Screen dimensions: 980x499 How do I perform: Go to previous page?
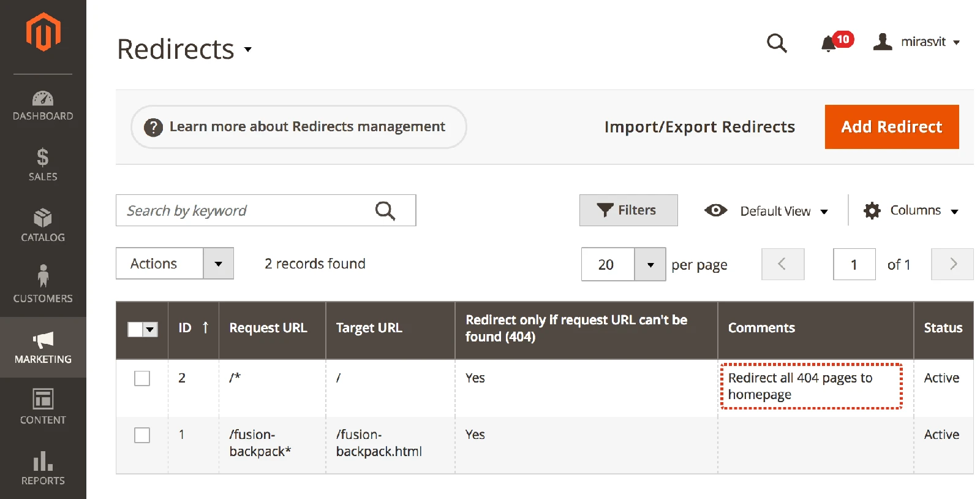[x=783, y=264]
